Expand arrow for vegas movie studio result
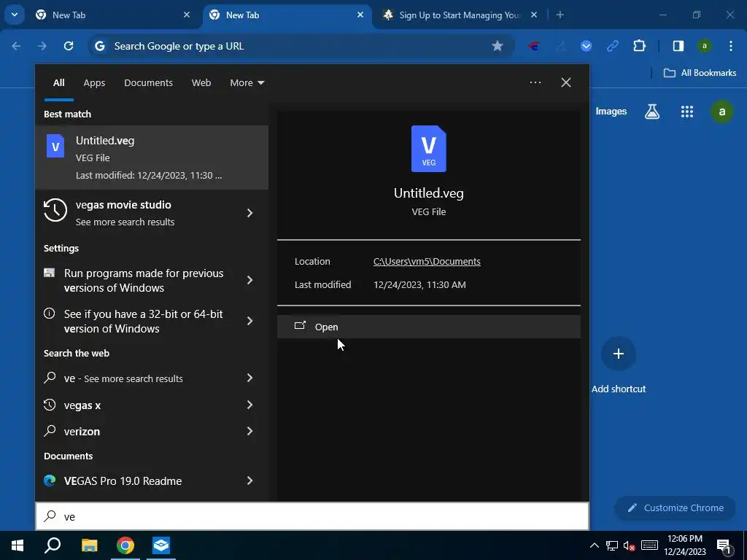 pyautogui.click(x=249, y=213)
